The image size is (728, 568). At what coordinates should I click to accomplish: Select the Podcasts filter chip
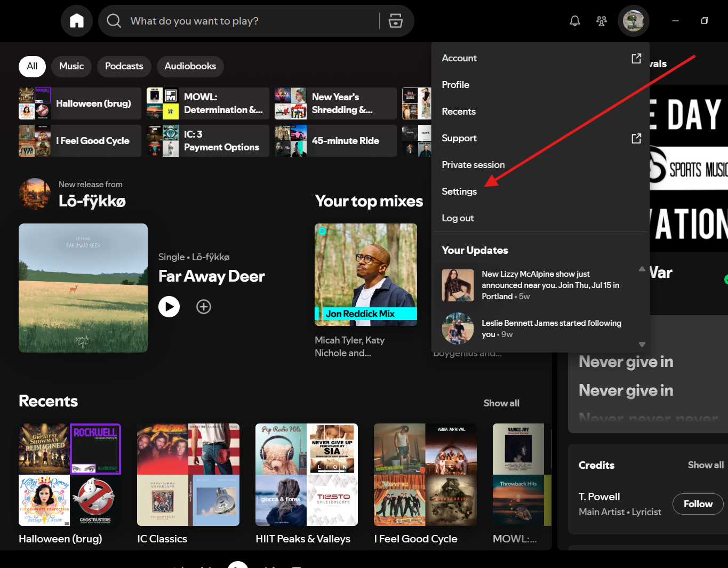124,66
